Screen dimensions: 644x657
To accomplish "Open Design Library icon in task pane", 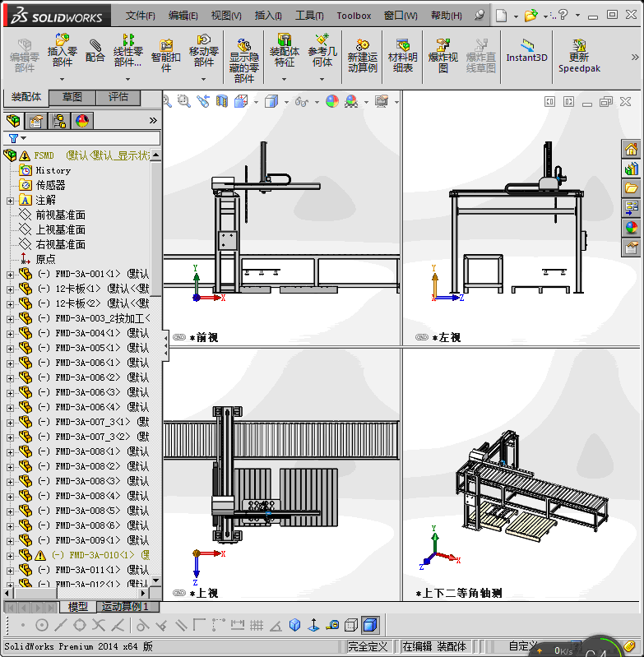I will pos(631,169).
